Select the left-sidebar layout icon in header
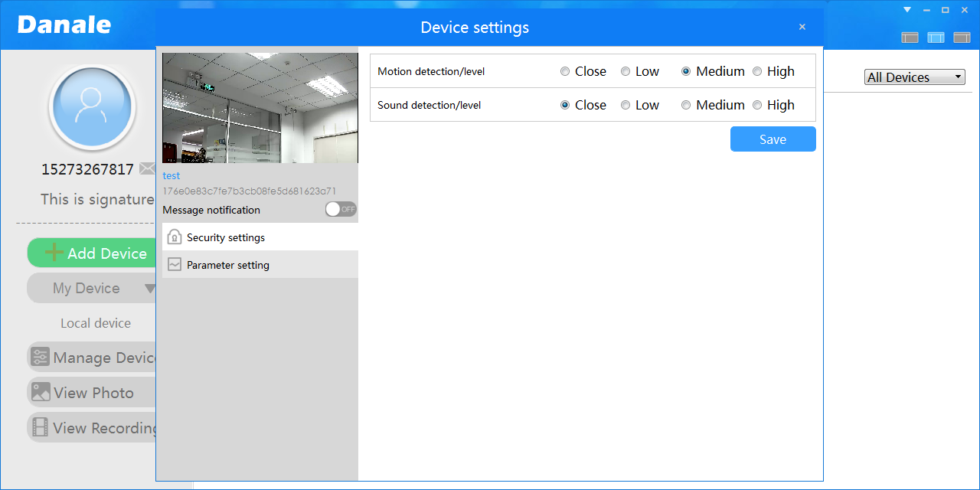The image size is (980, 490). click(910, 38)
